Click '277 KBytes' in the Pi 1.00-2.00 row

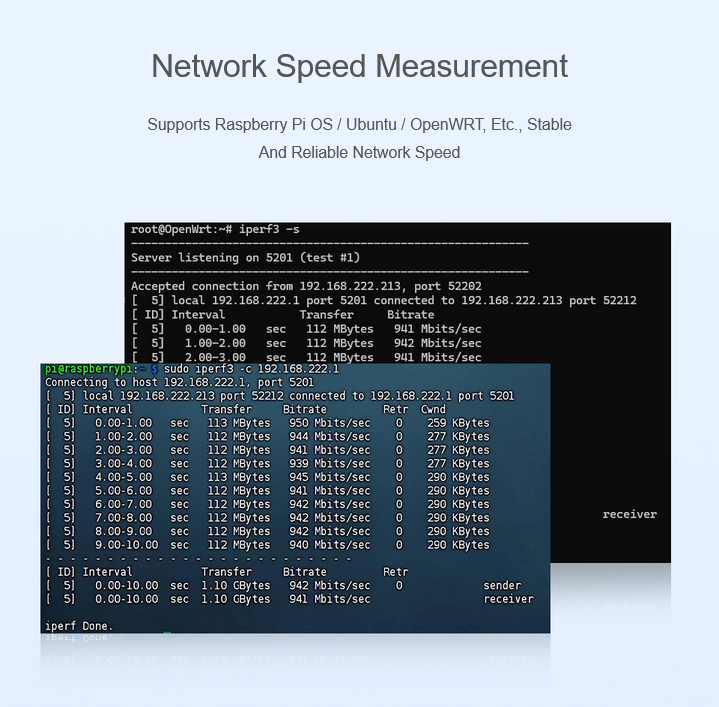click(458, 436)
